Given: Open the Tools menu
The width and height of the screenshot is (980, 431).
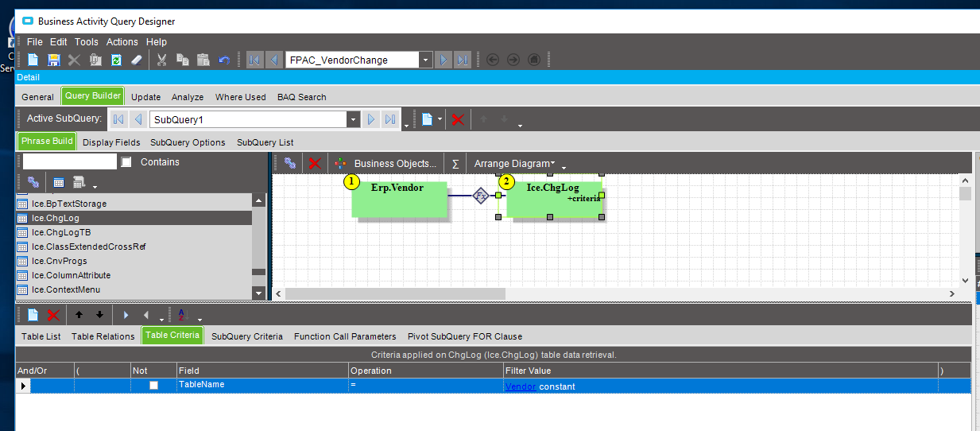Looking at the screenshot, I should 87,41.
